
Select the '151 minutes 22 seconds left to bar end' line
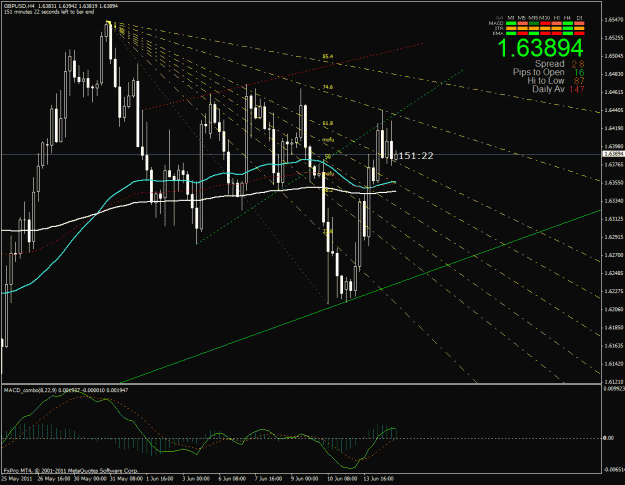[49, 12]
